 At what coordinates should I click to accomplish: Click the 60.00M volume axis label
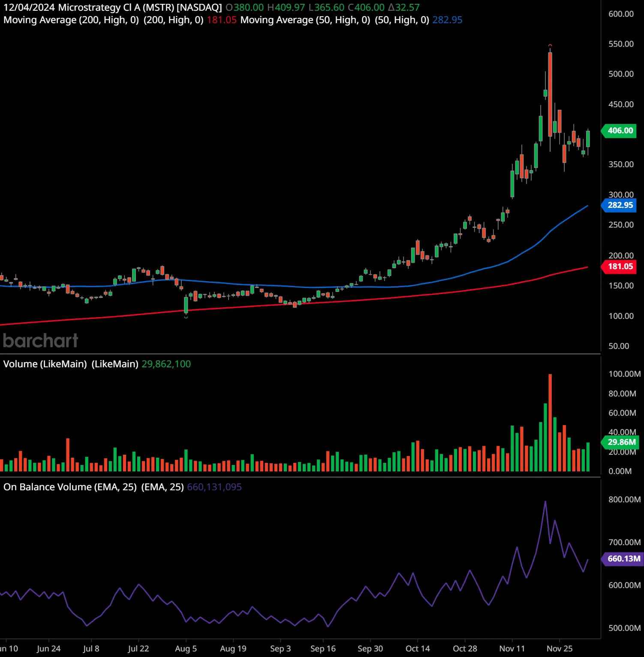[x=622, y=413]
